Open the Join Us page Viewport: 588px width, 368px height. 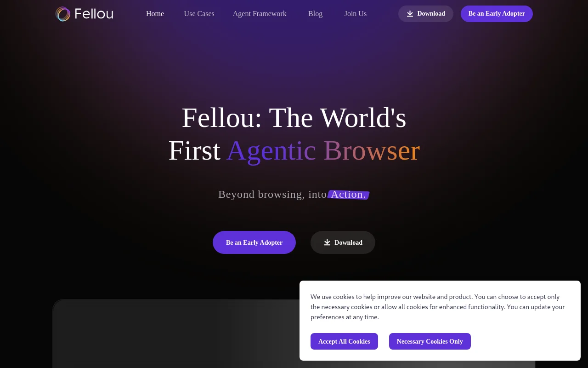coord(356,14)
